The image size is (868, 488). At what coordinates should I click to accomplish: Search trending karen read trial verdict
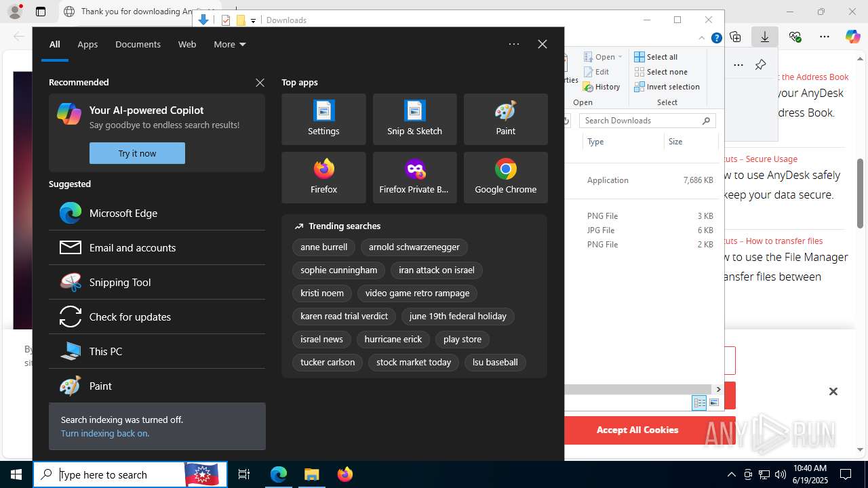(344, 316)
